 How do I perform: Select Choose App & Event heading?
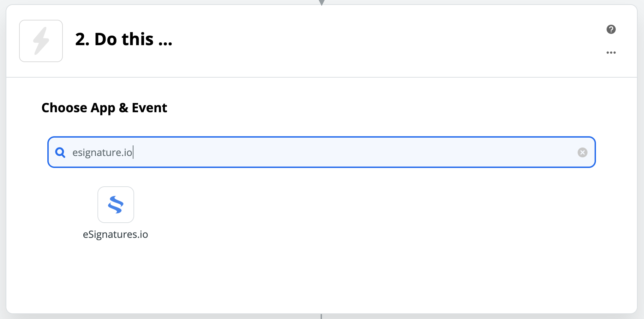tap(104, 108)
